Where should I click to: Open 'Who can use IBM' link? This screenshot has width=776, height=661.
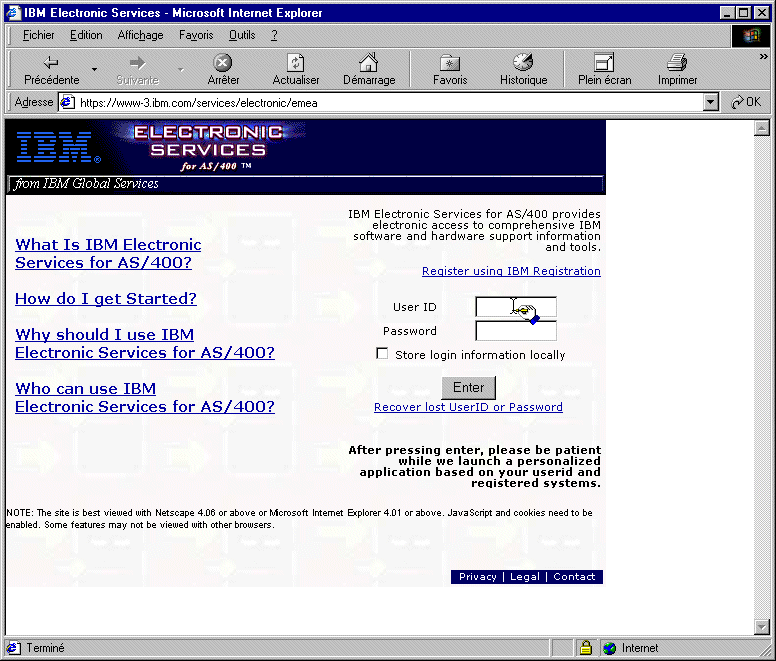click(x=145, y=397)
